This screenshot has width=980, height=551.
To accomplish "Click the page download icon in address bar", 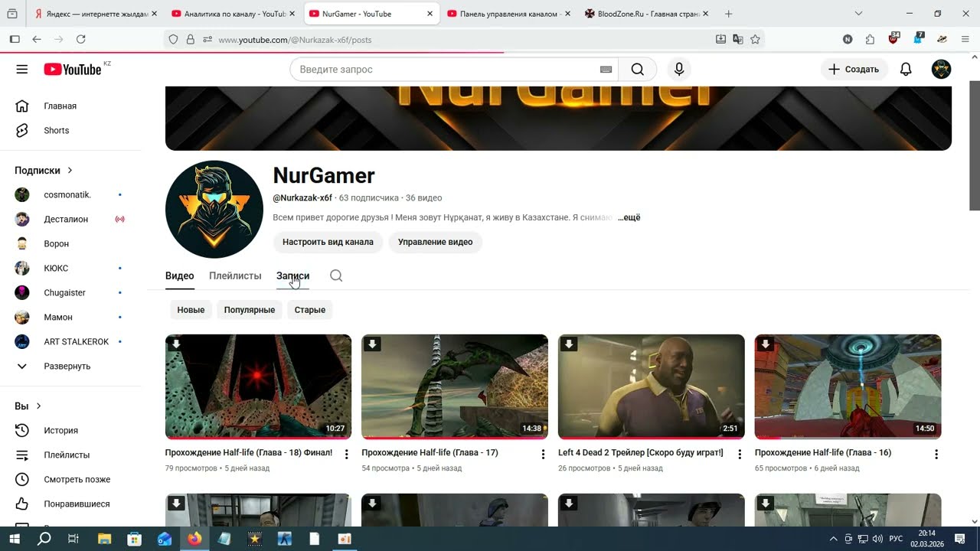I will click(x=720, y=39).
